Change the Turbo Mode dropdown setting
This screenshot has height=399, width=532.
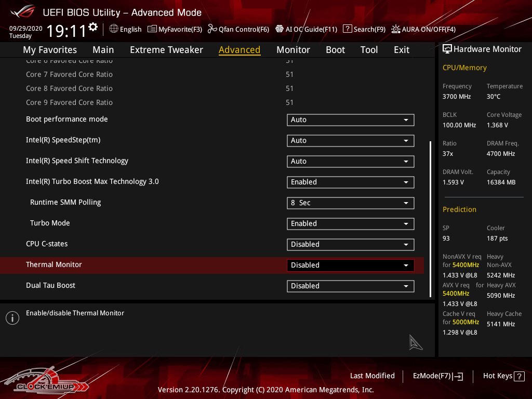(x=350, y=223)
